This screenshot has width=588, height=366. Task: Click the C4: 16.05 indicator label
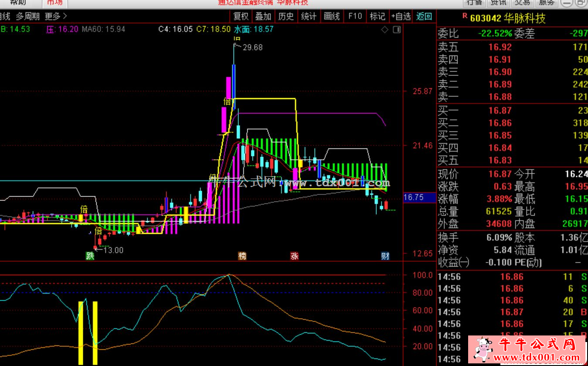175,30
